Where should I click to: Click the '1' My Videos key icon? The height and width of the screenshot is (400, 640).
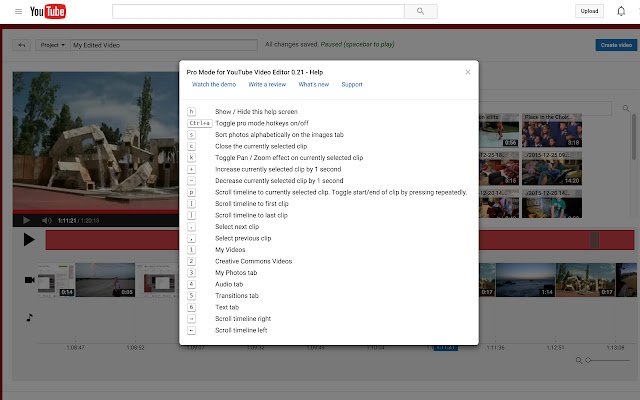[x=191, y=249]
